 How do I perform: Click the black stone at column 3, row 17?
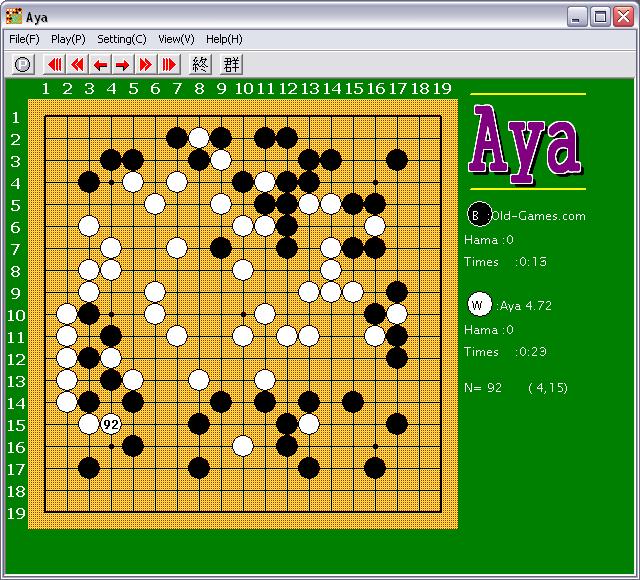tap(89, 468)
